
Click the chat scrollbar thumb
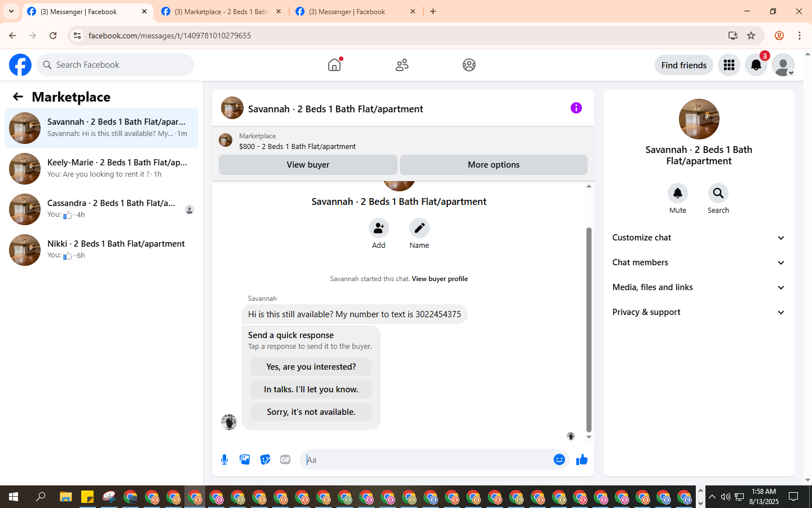click(589, 330)
